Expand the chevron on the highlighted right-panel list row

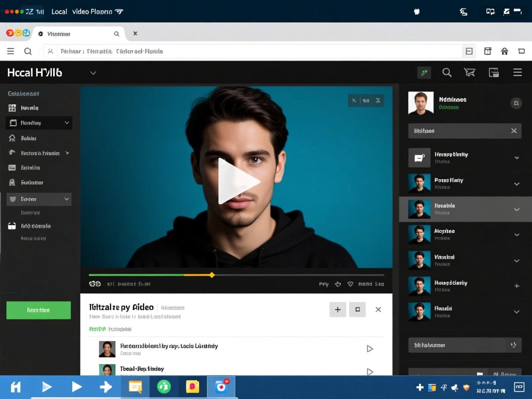click(x=517, y=210)
